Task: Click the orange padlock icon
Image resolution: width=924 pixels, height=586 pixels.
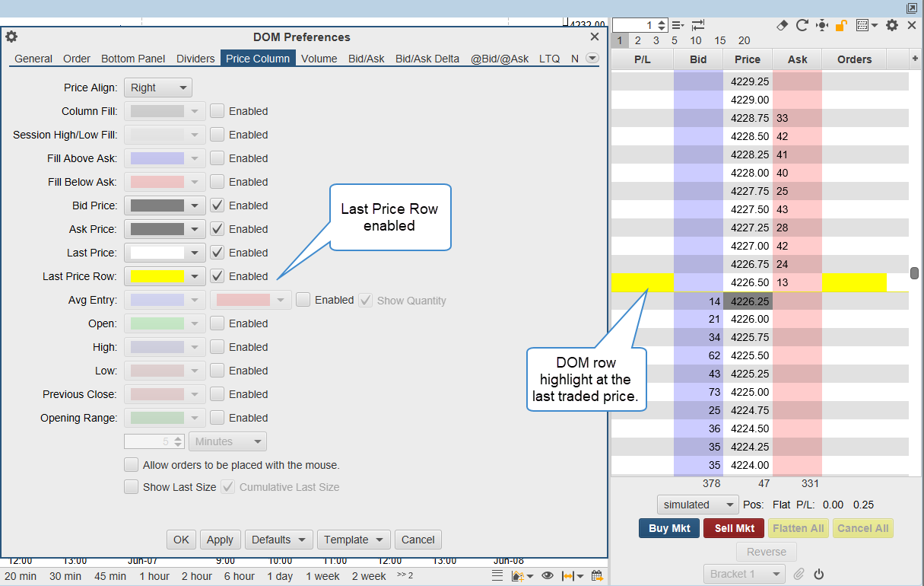Action: point(841,25)
